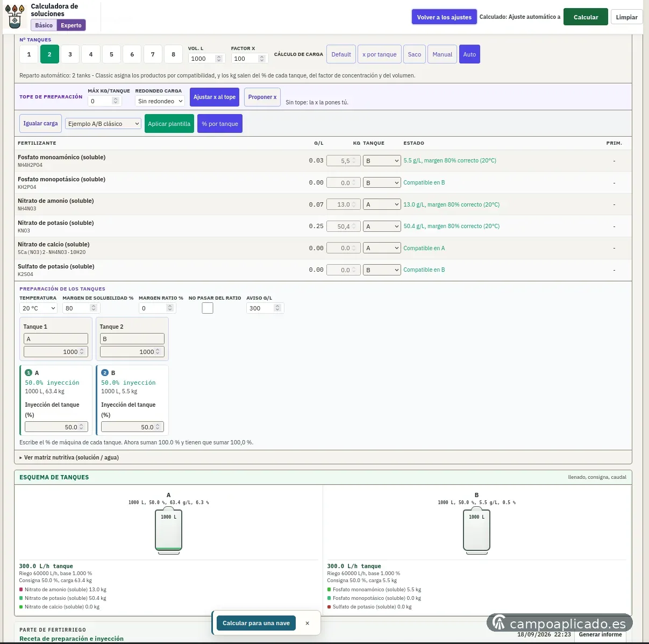Click the blue badge 2 on tank B card
Image resolution: width=649 pixels, height=644 pixels.
tap(105, 372)
